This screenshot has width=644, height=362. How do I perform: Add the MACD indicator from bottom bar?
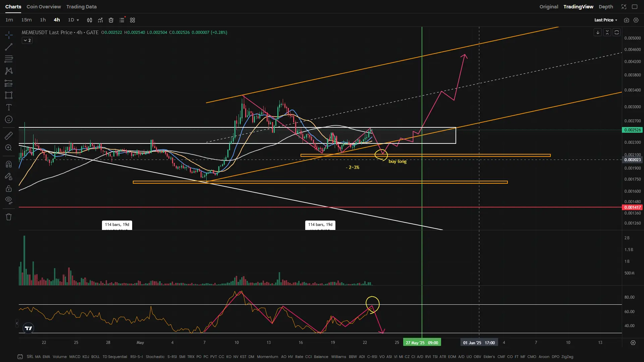pyautogui.click(x=74, y=357)
